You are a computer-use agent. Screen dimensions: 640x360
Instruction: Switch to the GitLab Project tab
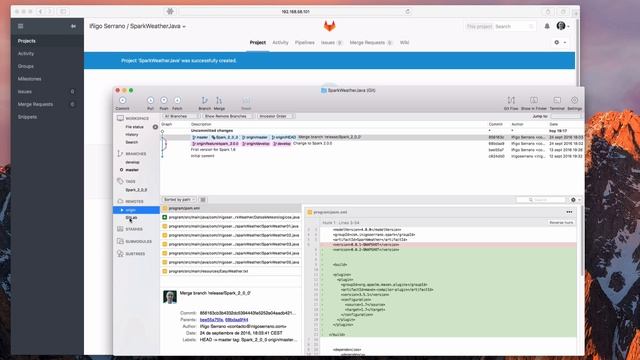(x=258, y=42)
